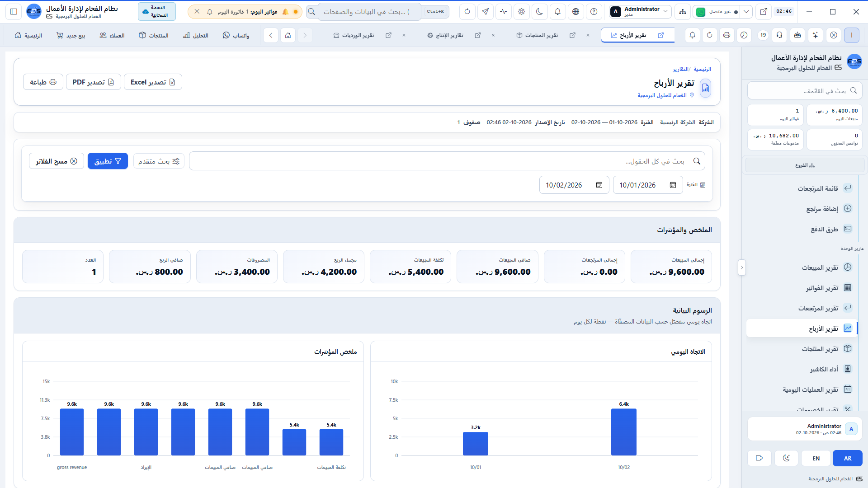The height and width of the screenshot is (488, 868).
Task: Open the help question-mark icon
Action: coord(594,12)
